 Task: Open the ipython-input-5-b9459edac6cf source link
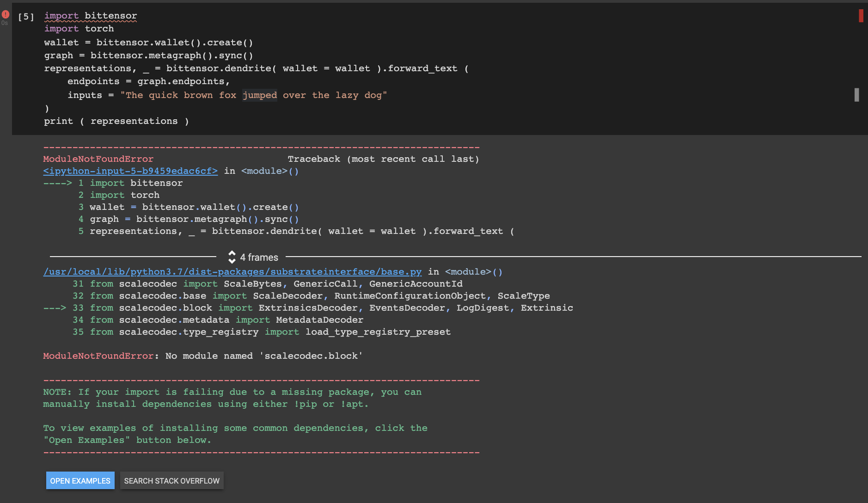click(130, 171)
